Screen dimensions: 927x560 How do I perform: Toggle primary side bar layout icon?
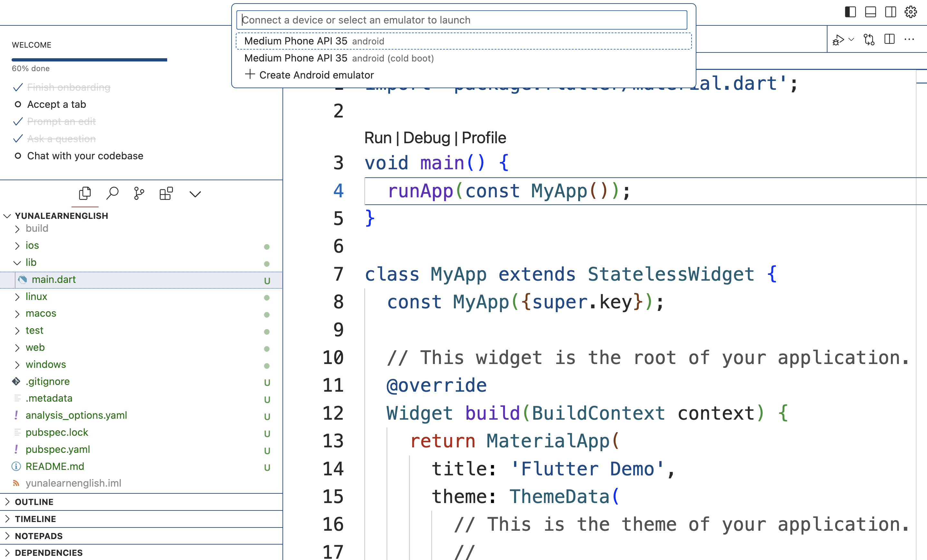850,12
